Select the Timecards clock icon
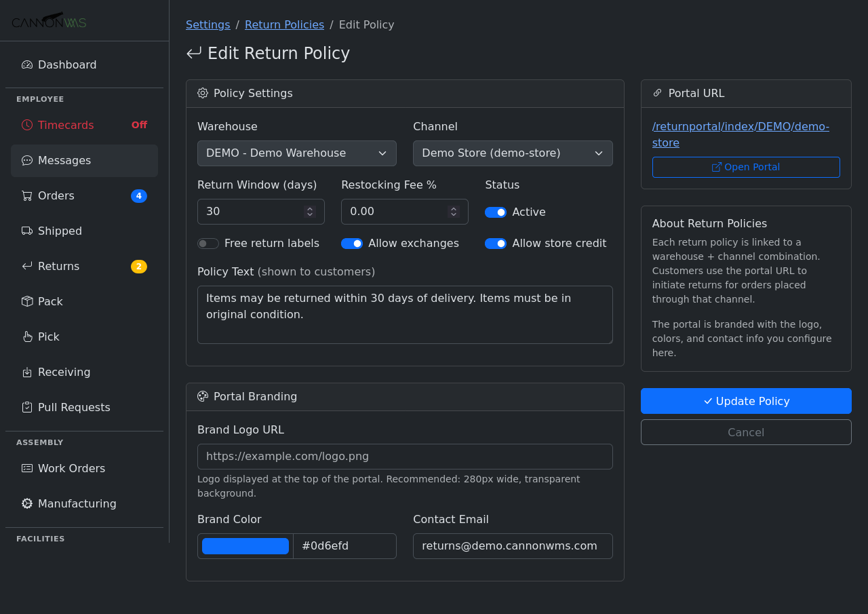The height and width of the screenshot is (614, 868). click(x=26, y=125)
